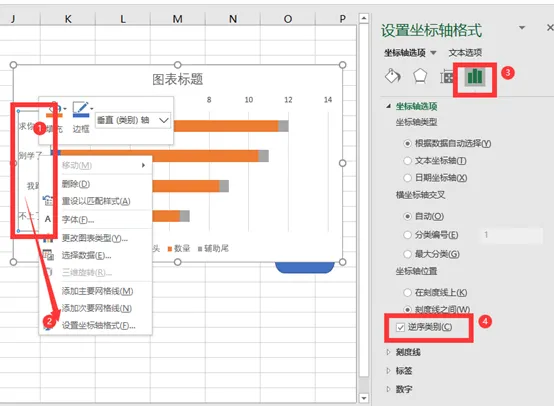Select the 最大分类 radio button
The image size is (554, 406).
point(407,254)
